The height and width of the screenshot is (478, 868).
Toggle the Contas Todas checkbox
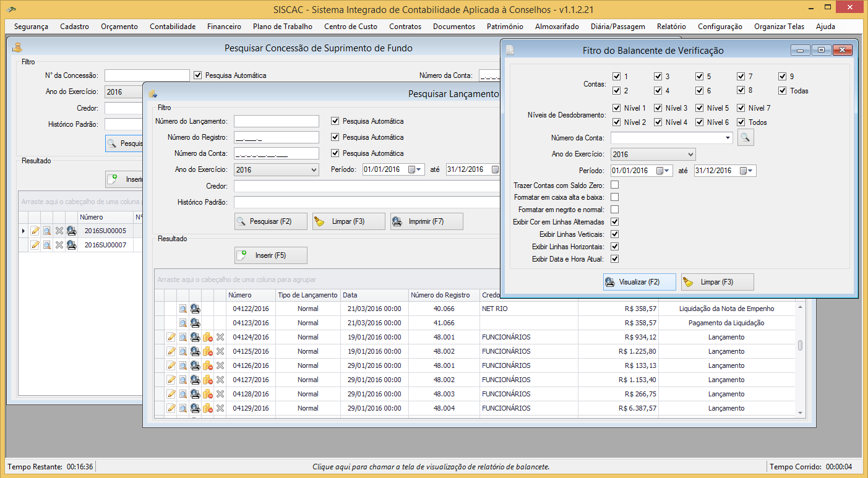click(783, 91)
